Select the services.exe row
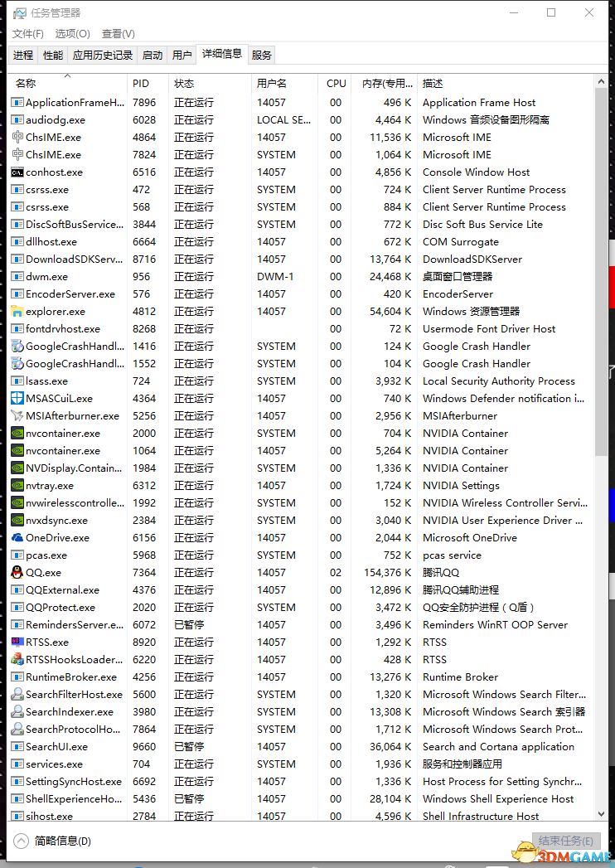This screenshot has width=615, height=868. (301, 764)
